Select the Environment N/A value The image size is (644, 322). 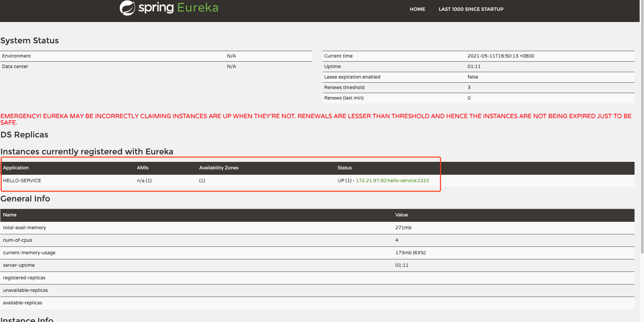[231, 56]
